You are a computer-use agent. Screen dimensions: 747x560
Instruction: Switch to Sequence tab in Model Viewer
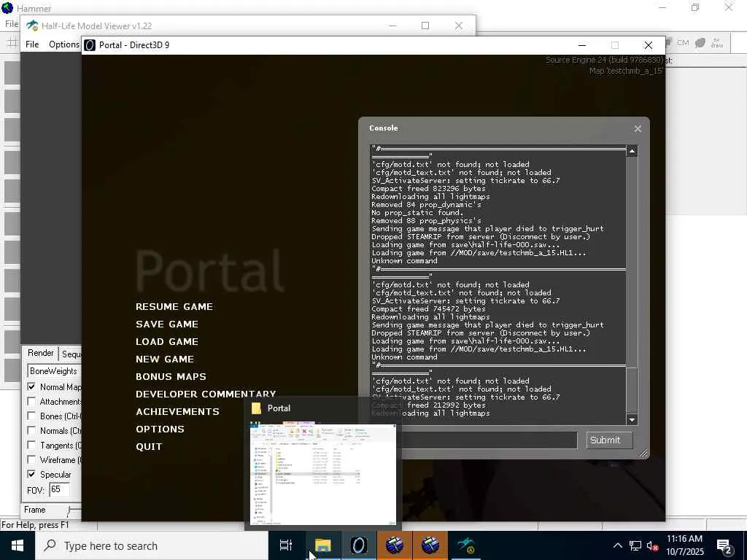(x=71, y=354)
